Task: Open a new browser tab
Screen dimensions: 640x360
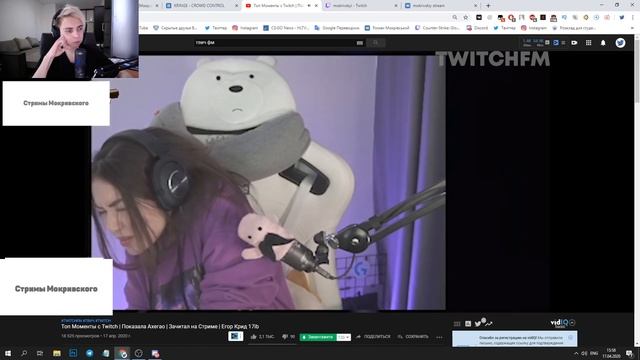Action: point(488,6)
